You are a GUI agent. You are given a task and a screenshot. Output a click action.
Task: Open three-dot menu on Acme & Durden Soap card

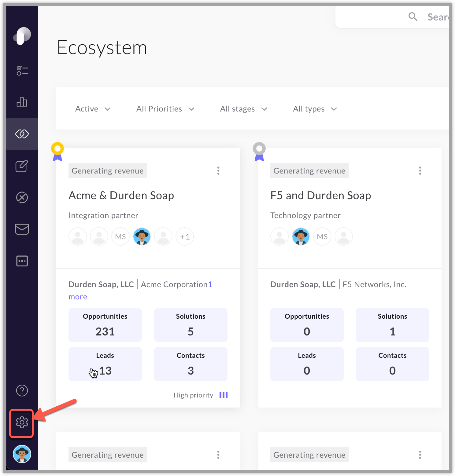point(218,170)
